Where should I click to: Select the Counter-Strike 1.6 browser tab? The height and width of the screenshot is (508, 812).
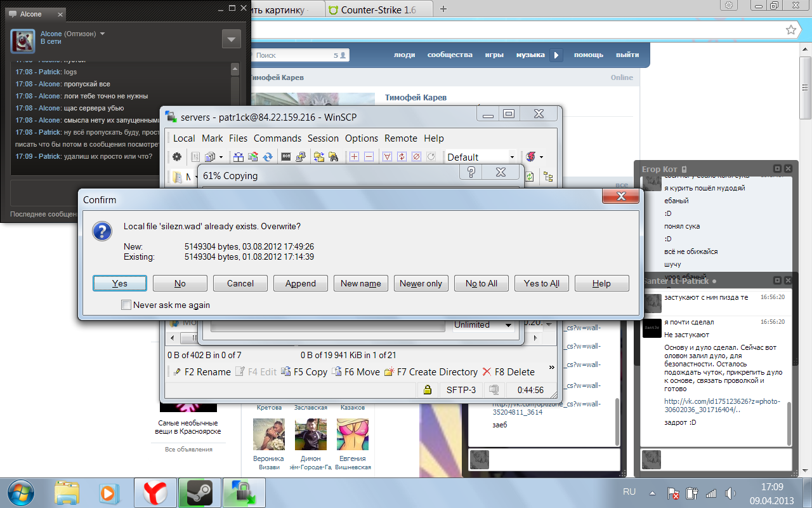pos(379,10)
